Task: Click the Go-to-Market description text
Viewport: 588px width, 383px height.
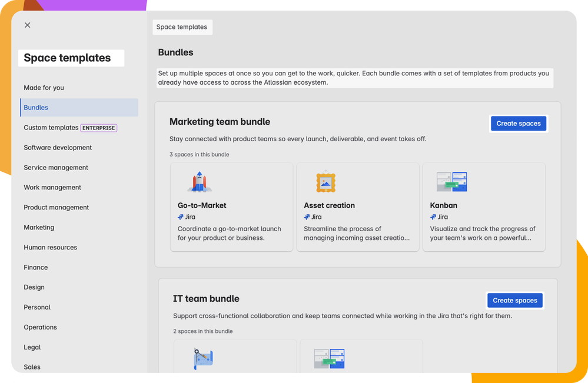Action: click(229, 234)
